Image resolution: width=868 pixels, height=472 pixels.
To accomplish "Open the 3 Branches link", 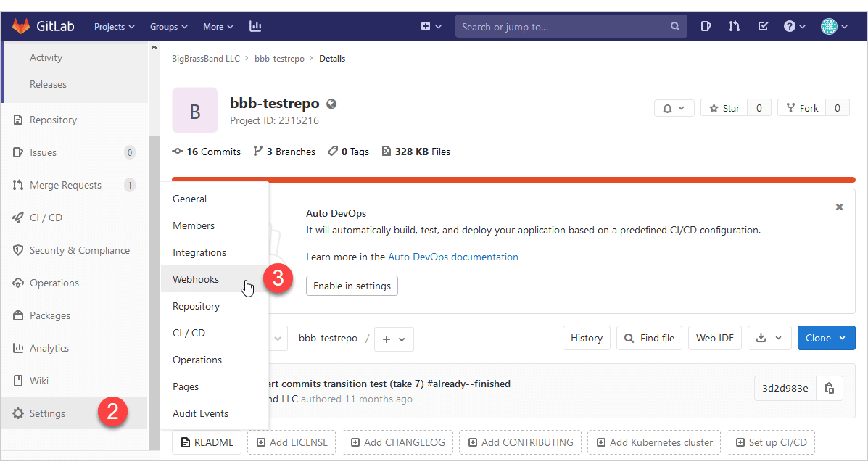I will [x=284, y=152].
